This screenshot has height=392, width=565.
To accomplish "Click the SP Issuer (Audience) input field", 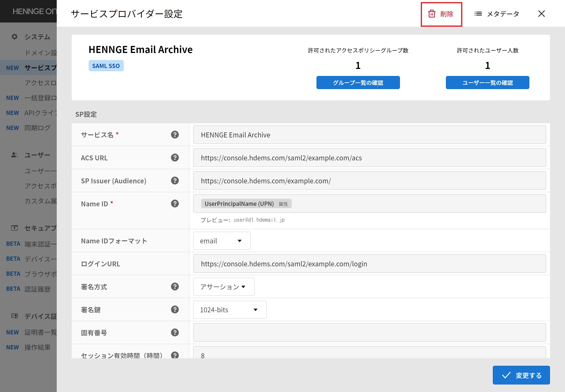I will click(369, 181).
